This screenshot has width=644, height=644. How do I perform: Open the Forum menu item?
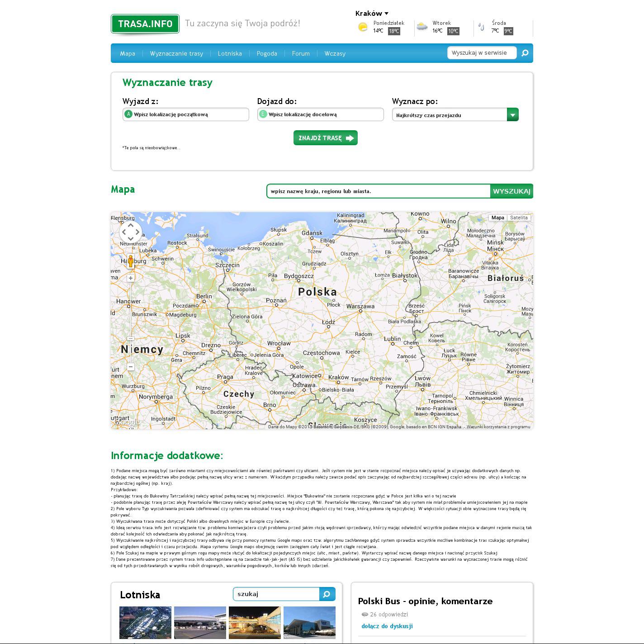pyautogui.click(x=301, y=53)
